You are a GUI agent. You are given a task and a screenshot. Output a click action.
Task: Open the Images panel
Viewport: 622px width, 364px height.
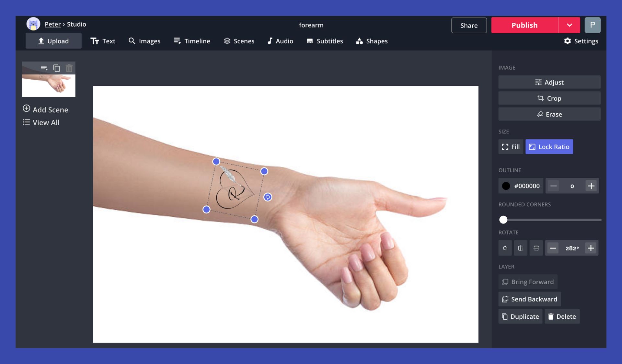[144, 41]
